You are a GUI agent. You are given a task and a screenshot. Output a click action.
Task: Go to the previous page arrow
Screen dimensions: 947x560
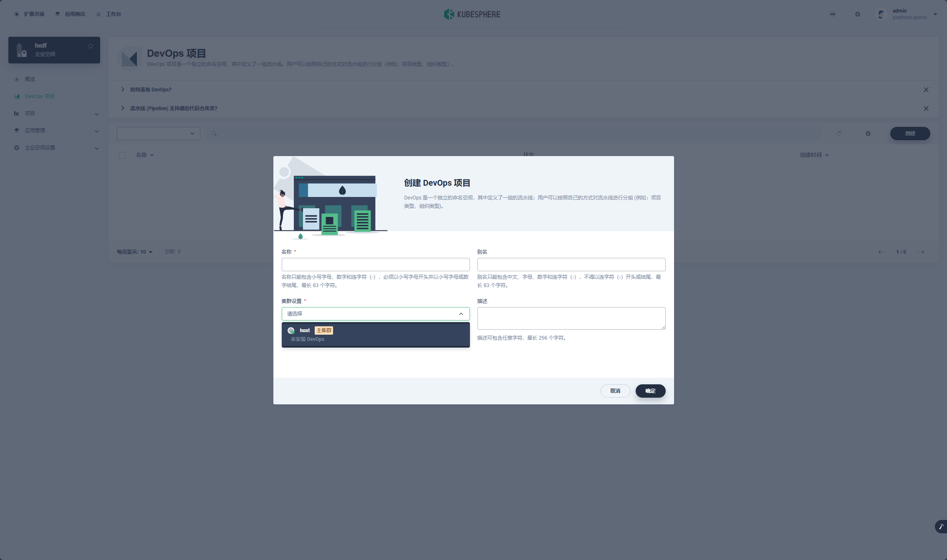point(882,252)
